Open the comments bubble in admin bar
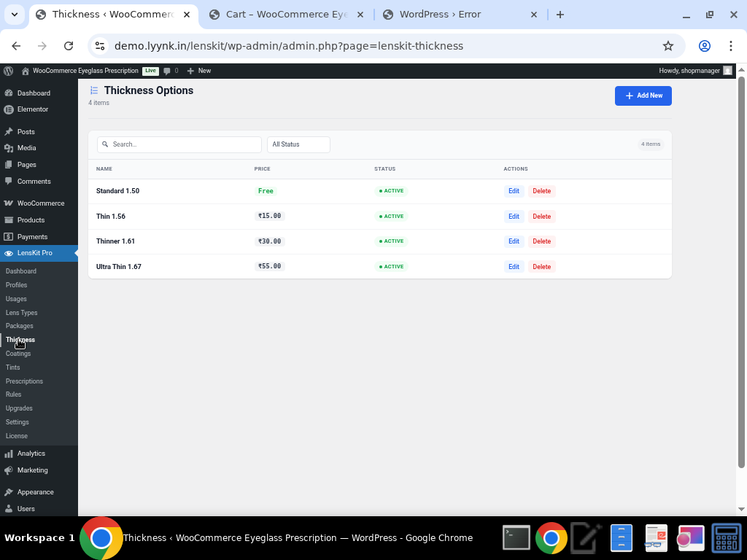This screenshot has height=560, width=747. point(171,71)
